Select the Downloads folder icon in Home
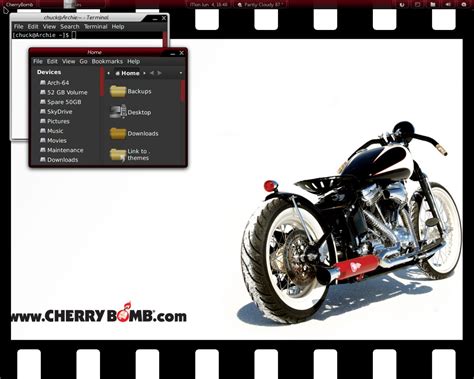Viewport: 474px width, 379px height. click(118, 133)
